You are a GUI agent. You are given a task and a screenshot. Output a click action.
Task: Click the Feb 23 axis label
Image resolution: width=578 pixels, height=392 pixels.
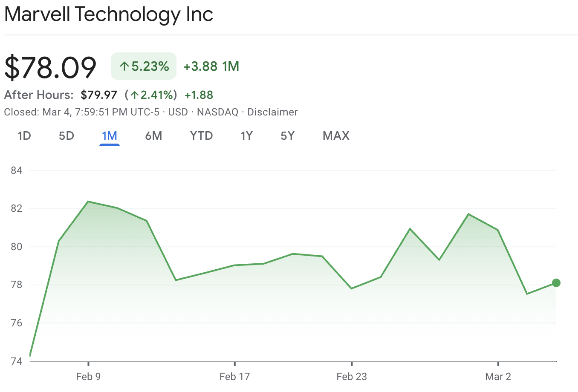(352, 377)
